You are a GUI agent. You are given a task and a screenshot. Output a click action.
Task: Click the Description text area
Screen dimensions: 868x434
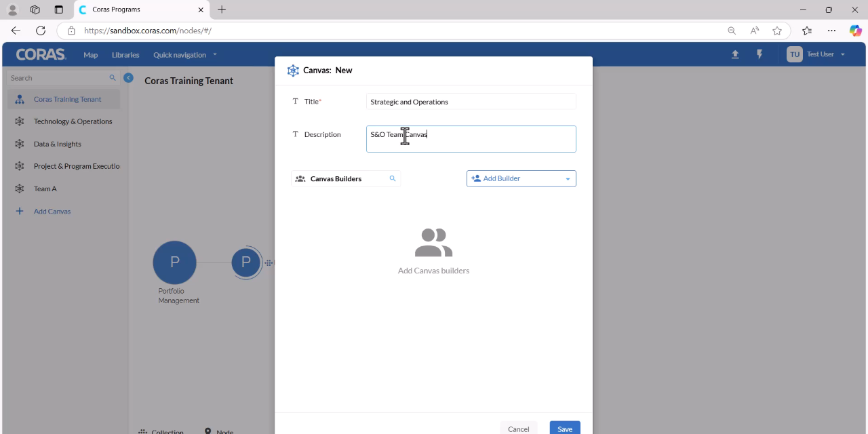coord(471,139)
